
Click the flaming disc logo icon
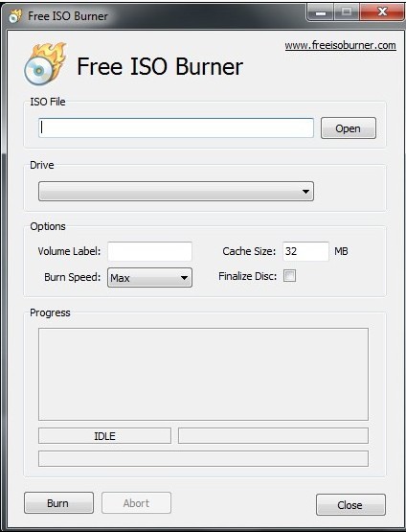click(x=45, y=64)
